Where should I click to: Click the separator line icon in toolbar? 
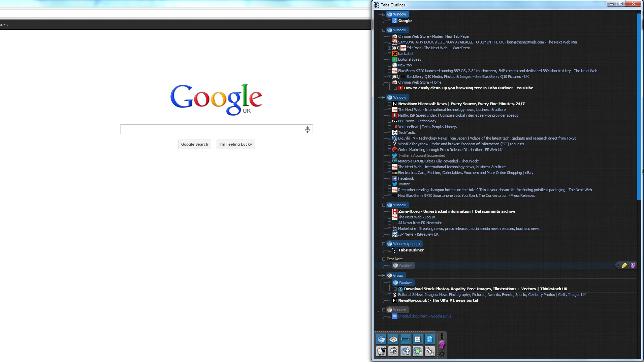click(406, 339)
